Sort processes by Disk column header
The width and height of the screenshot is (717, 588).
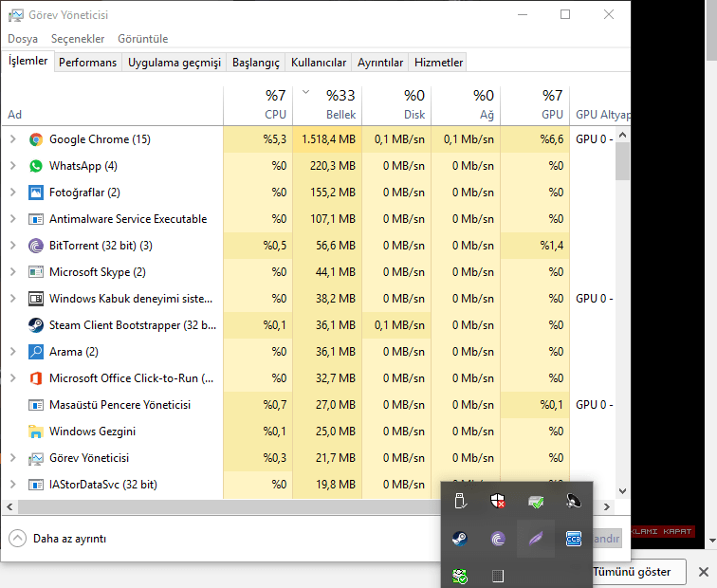396,105
